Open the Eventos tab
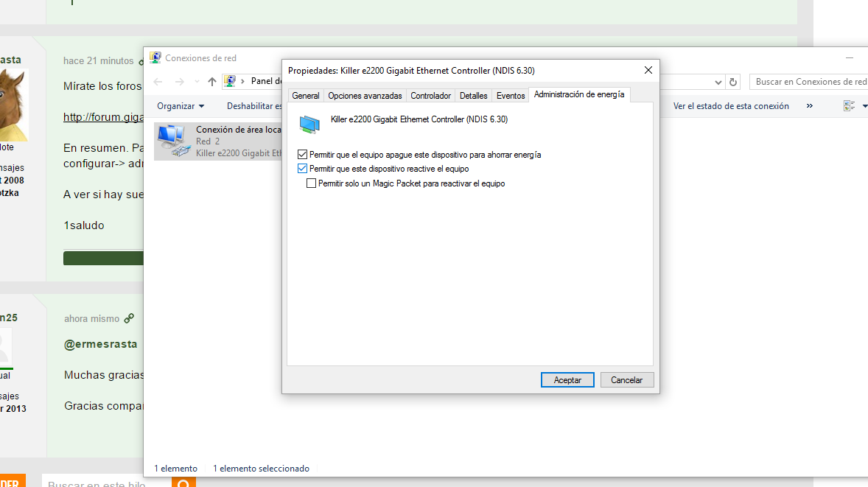The width and height of the screenshot is (868, 487). pyautogui.click(x=511, y=96)
